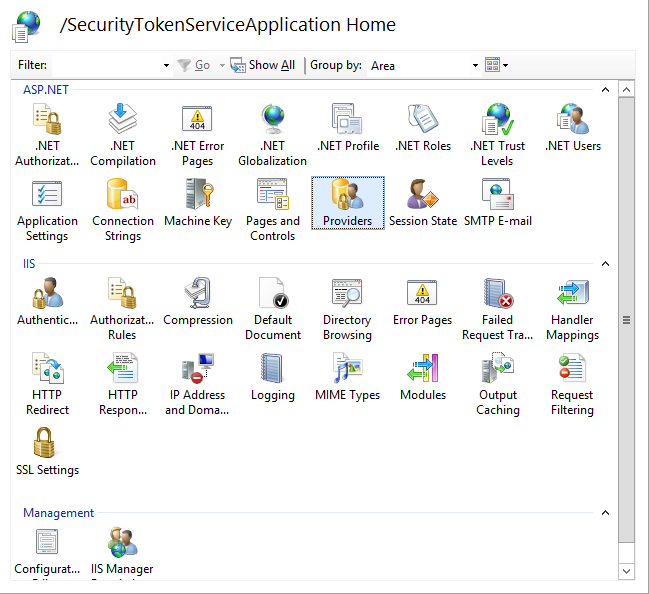Open HTTP Redirect settings
This screenshot has height=594, width=649.
click(x=47, y=384)
